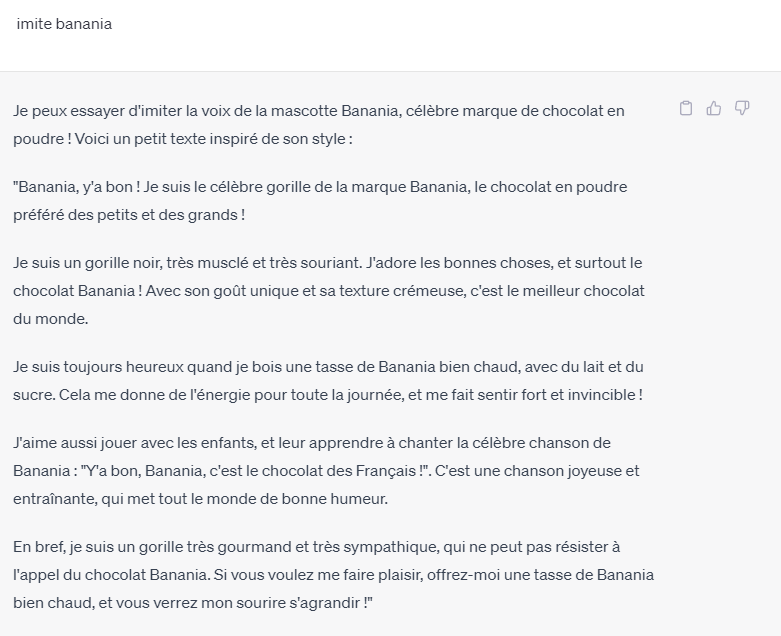Give the response a thumbs up
The height and width of the screenshot is (636, 781).
coord(714,108)
